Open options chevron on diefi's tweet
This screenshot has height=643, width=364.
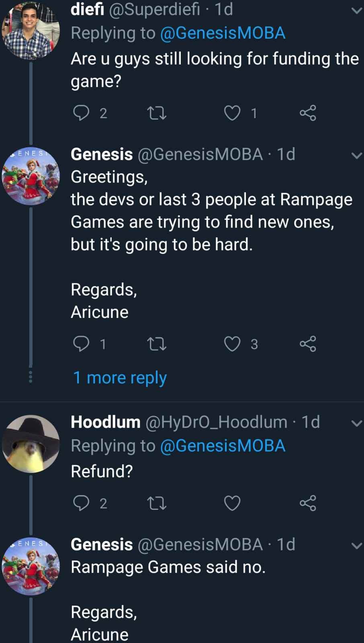[356, 11]
